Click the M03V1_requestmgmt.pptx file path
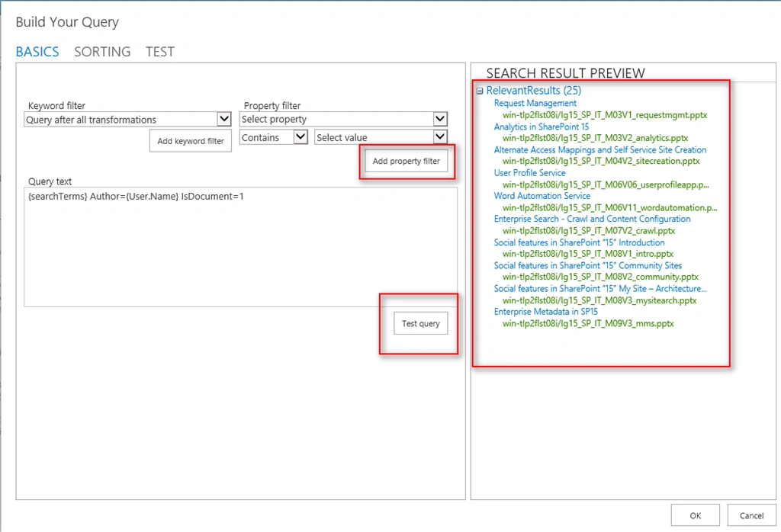 605,115
